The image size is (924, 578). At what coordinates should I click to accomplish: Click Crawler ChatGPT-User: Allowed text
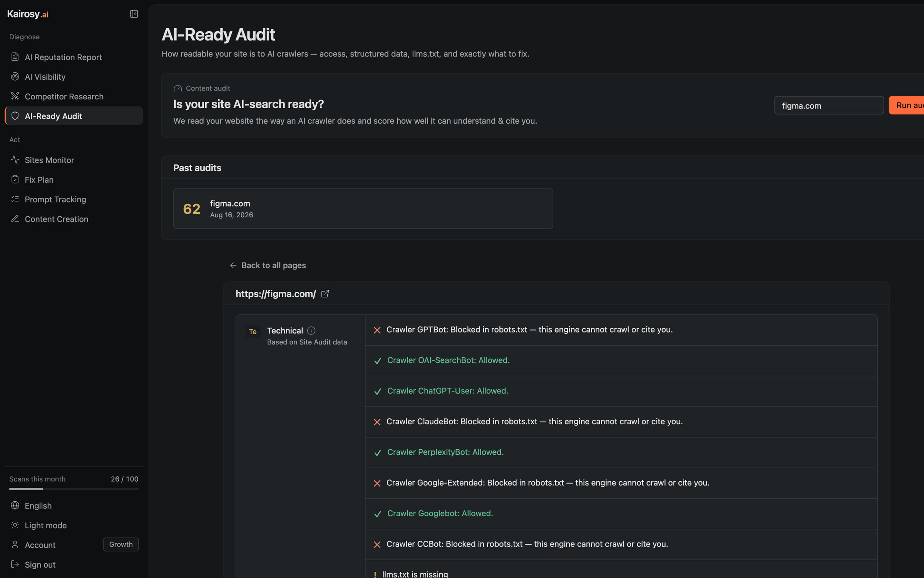[447, 391]
